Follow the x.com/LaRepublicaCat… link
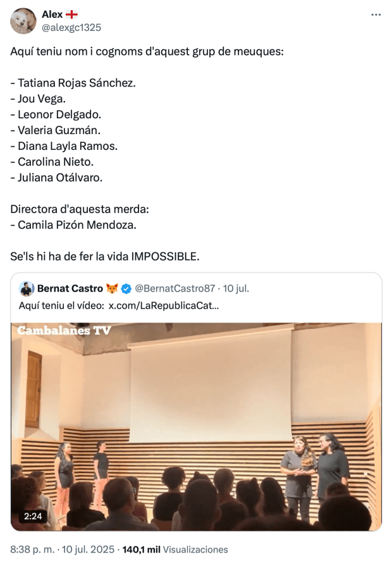392x564 pixels. point(164,305)
